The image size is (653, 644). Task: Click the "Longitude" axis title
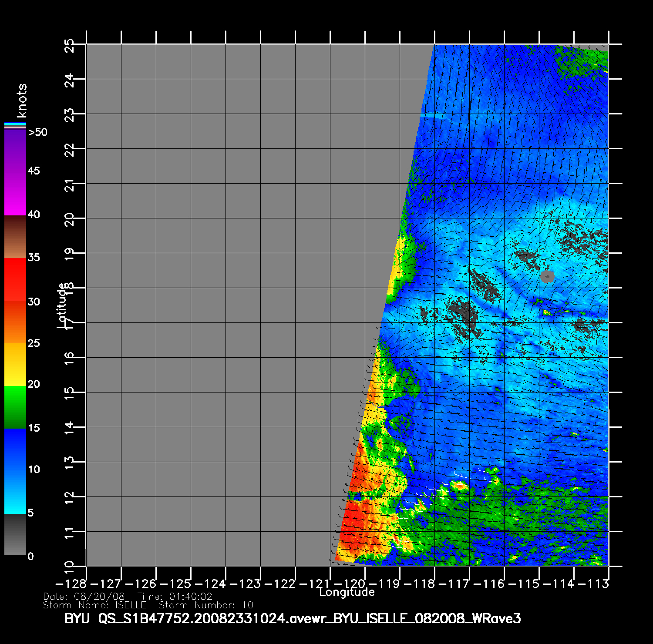347,592
